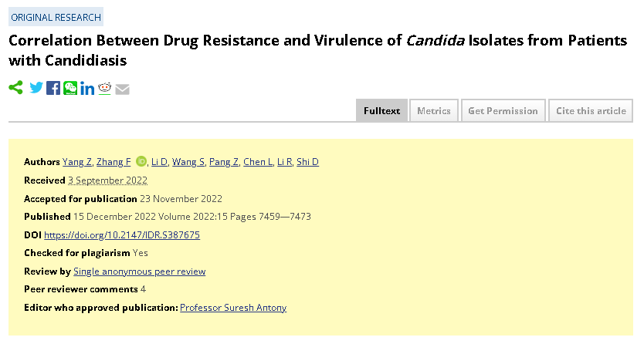Click the green share icon
The image size is (644, 344).
[x=15, y=88]
